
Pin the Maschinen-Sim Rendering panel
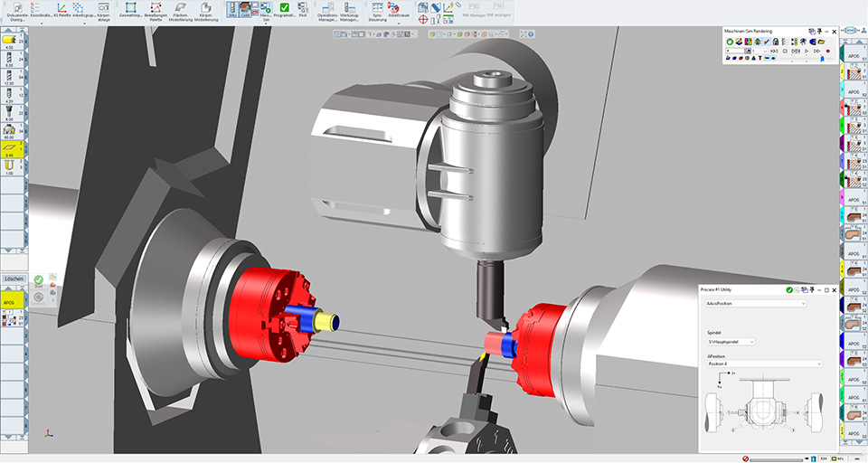click(x=819, y=32)
